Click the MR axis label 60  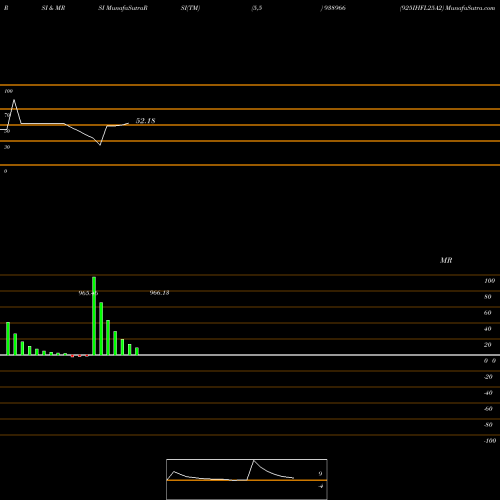[488, 313]
